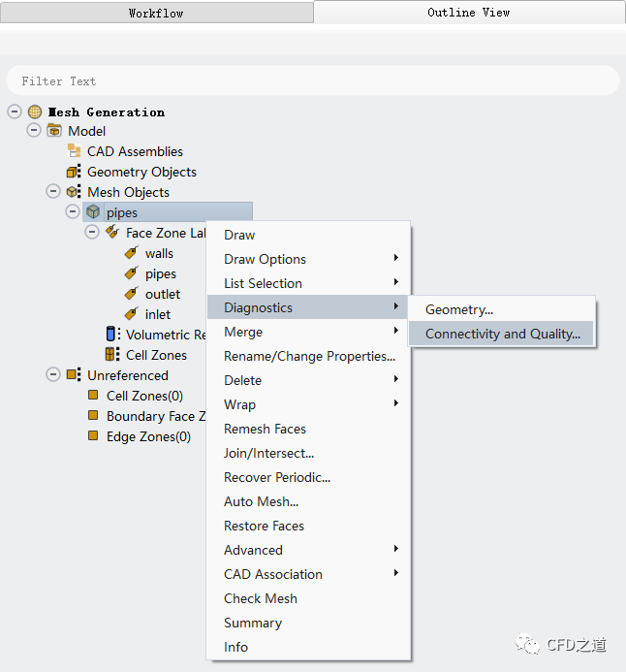Open the Draw Options submenu
The height and width of the screenshot is (672, 626).
265,259
